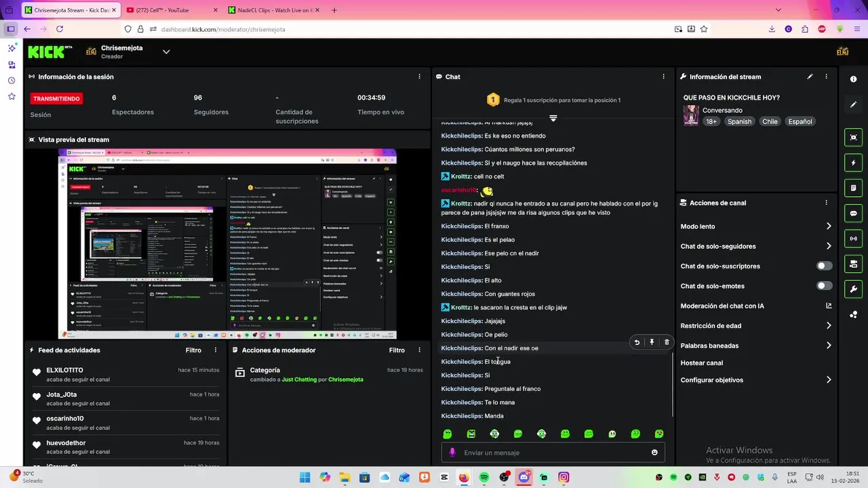
Task: Click the chat scrollbar
Action: [x=673, y=384]
